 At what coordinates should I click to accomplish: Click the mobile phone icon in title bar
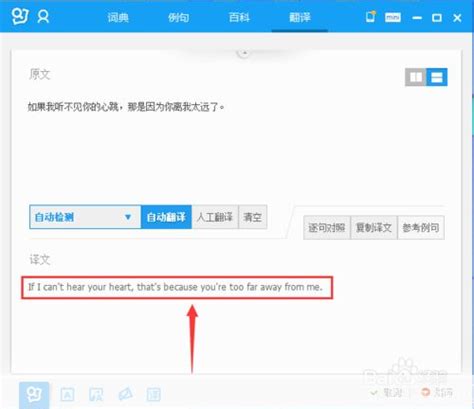(370, 17)
